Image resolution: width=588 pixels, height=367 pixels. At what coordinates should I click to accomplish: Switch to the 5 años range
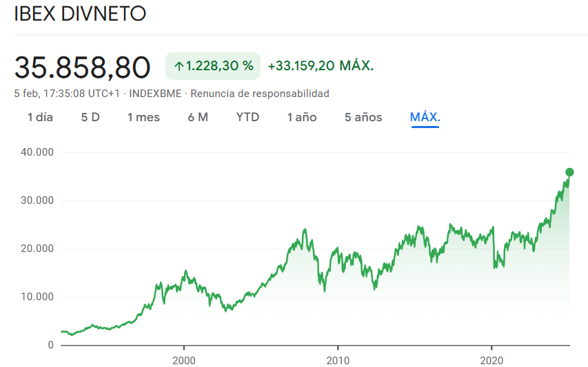pyautogui.click(x=363, y=117)
